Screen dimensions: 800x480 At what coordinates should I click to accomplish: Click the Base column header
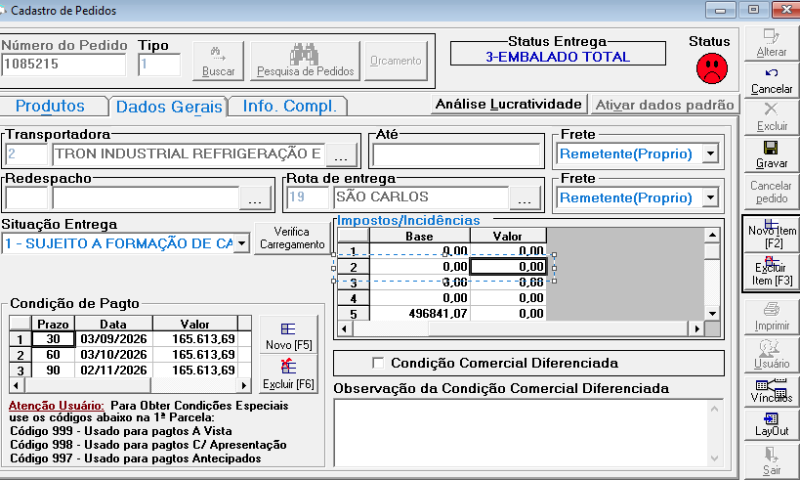[419, 236]
